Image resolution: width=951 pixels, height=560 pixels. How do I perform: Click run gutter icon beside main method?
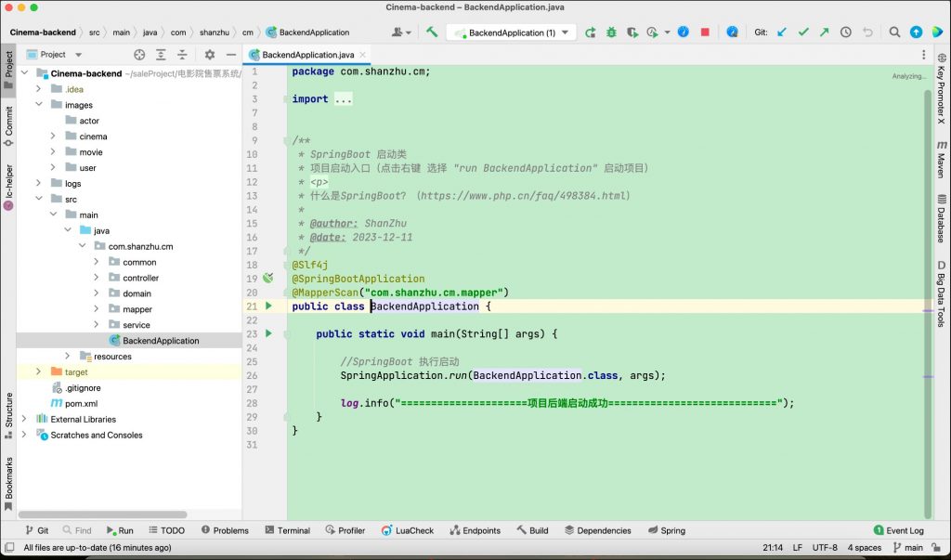[x=269, y=333]
